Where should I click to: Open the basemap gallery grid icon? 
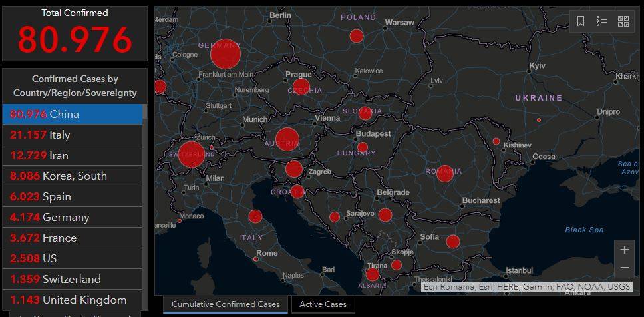click(623, 21)
